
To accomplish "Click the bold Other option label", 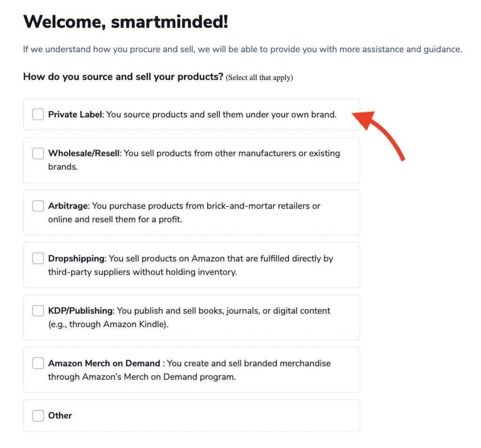I will pyautogui.click(x=60, y=416).
